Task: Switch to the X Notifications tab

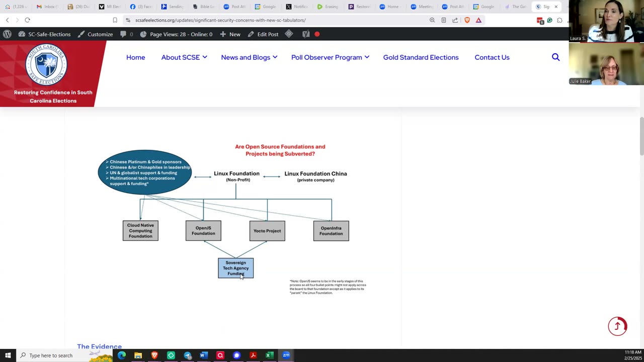Action: coord(297,7)
